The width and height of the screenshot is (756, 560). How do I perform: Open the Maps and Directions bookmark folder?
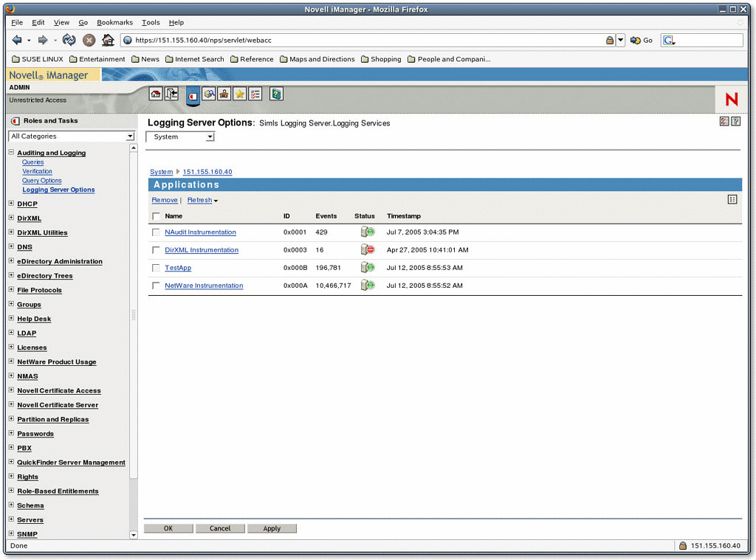tap(317, 59)
